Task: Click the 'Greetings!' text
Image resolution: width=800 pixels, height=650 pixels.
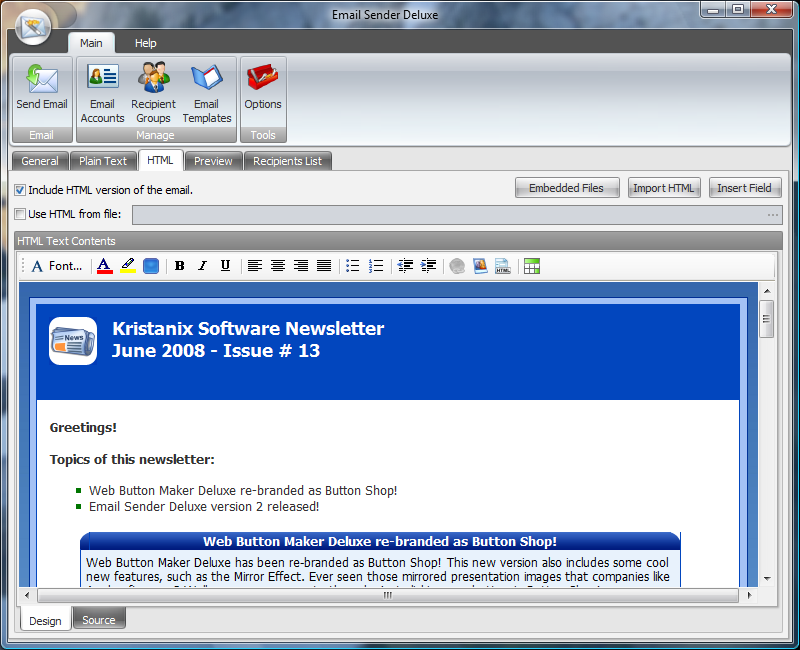Action: click(83, 428)
